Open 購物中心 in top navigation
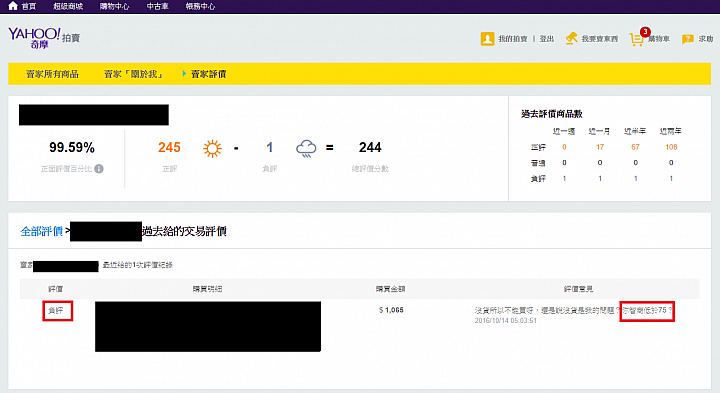 click(114, 6)
